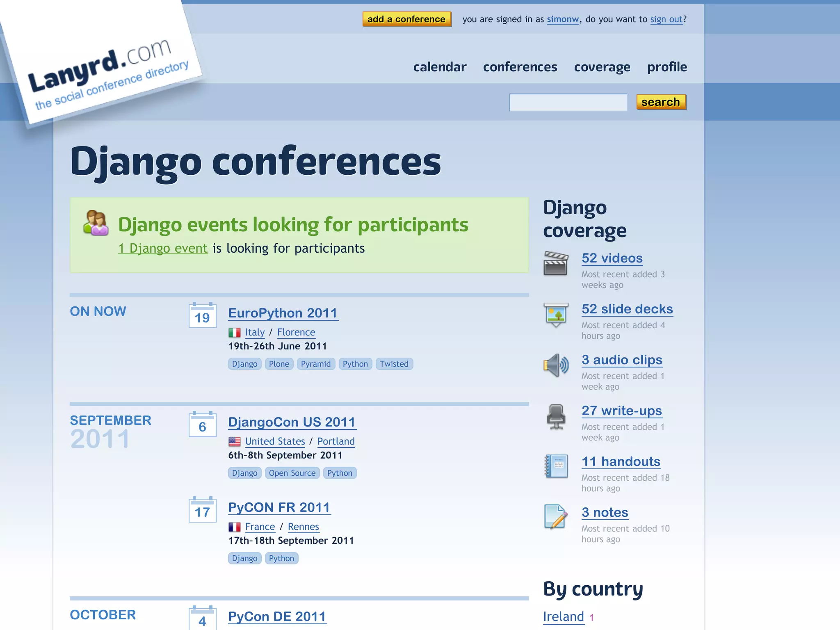The width and height of the screenshot is (840, 630).
Task: Open the 3 notes link
Action: click(x=605, y=512)
